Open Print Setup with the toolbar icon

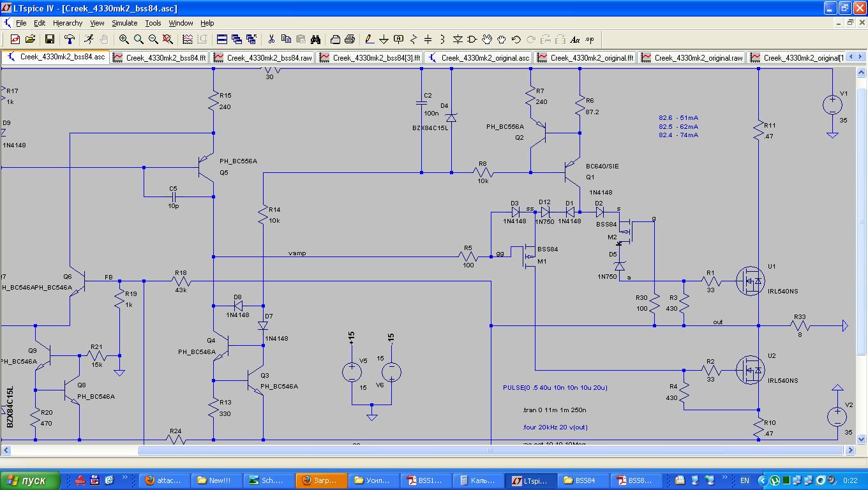coord(335,40)
